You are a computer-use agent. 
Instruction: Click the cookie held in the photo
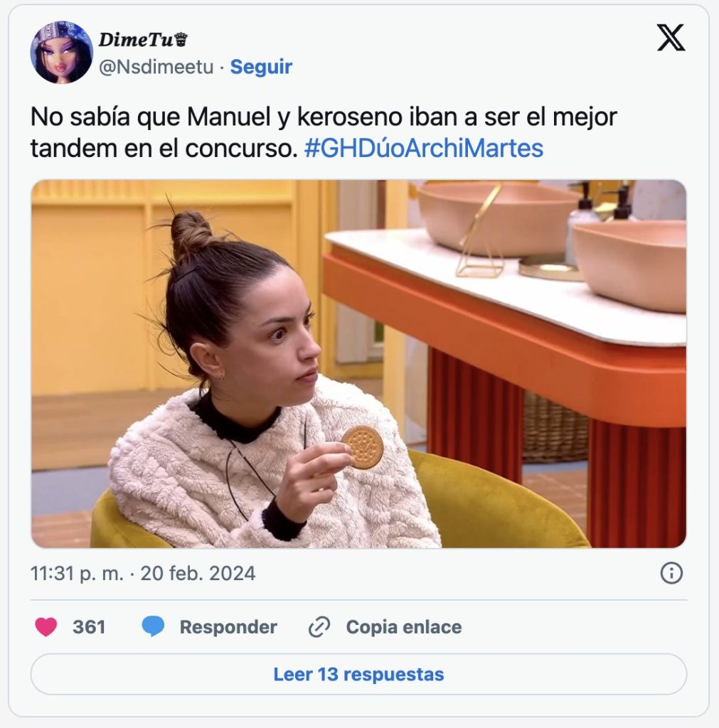pos(363,446)
